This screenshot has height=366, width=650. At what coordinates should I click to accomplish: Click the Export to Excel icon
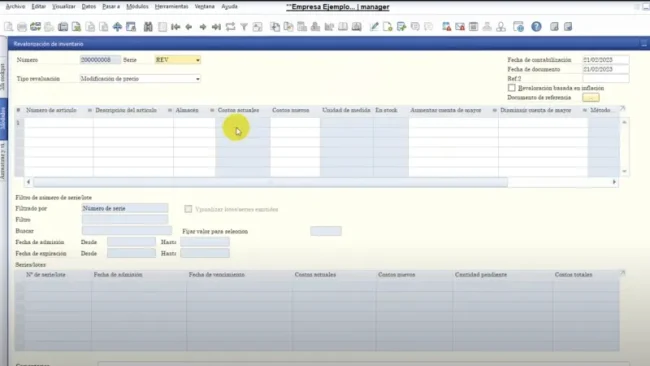tap(76, 27)
